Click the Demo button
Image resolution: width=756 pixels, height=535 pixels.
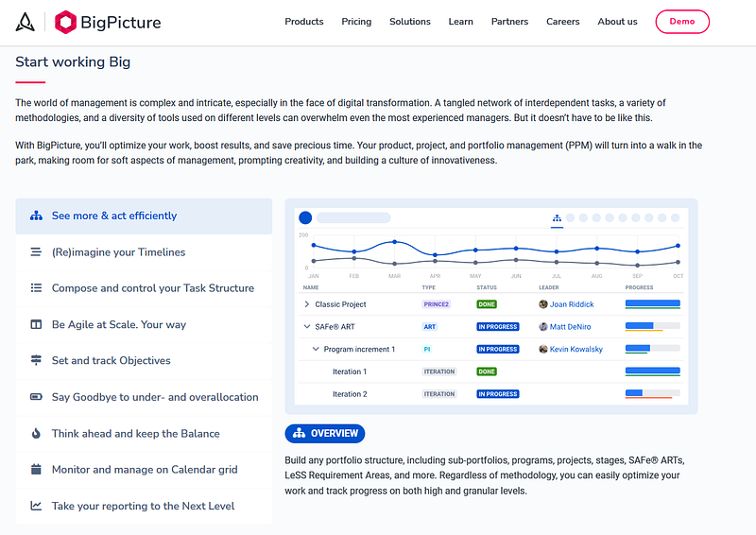tap(682, 22)
